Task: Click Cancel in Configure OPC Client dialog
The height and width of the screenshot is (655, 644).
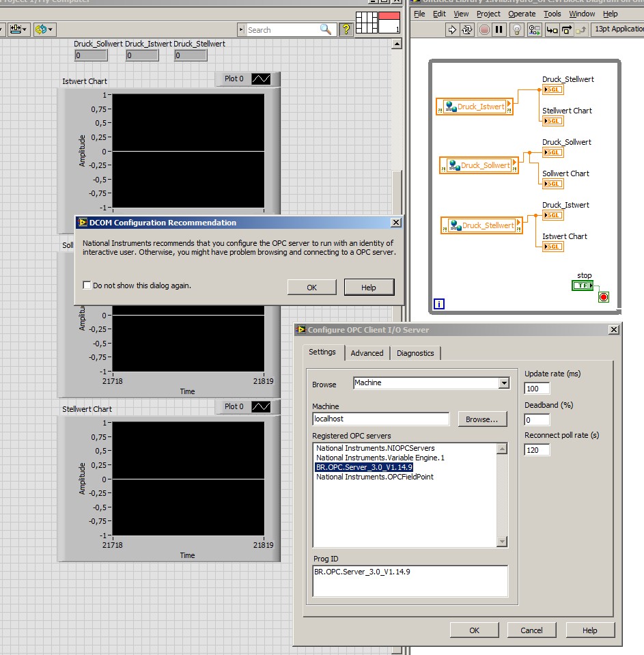Action: pyautogui.click(x=531, y=630)
